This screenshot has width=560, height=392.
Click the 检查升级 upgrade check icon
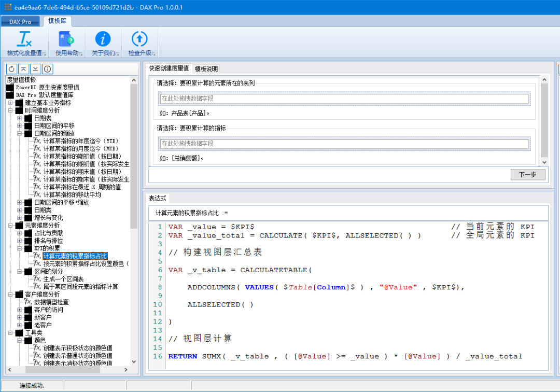coord(139,39)
